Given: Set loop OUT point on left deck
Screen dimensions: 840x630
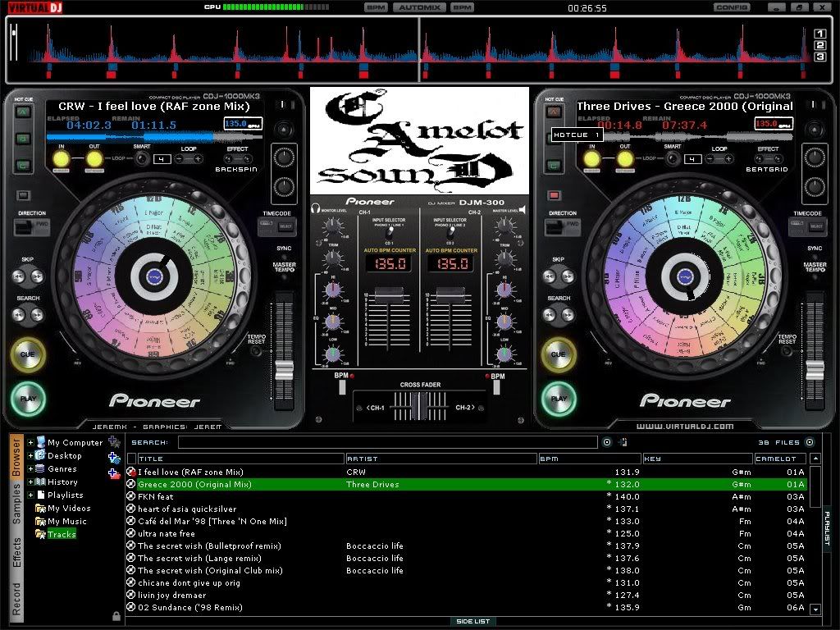Looking at the screenshot, I should (x=94, y=159).
